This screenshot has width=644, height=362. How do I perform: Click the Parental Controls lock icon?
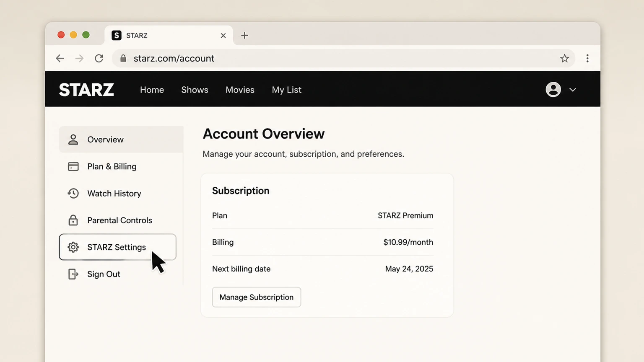(73, 220)
